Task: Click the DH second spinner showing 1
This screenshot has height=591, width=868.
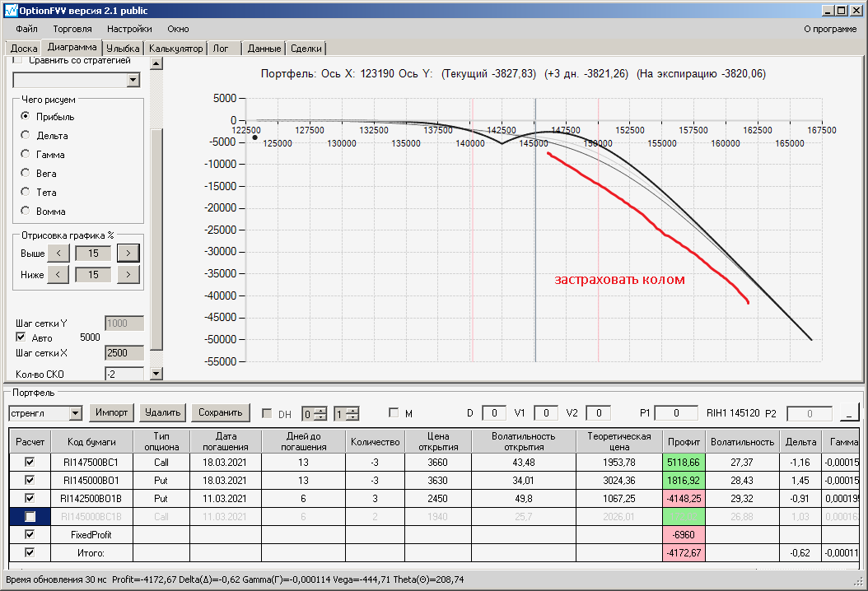Action: [347, 414]
